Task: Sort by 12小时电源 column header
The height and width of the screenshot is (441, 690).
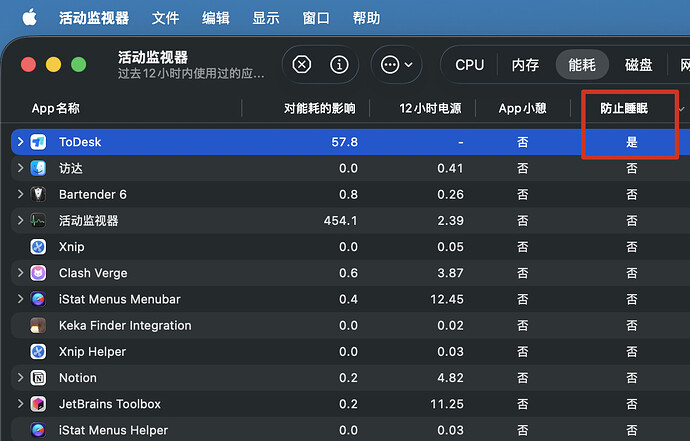Action: tap(430, 108)
